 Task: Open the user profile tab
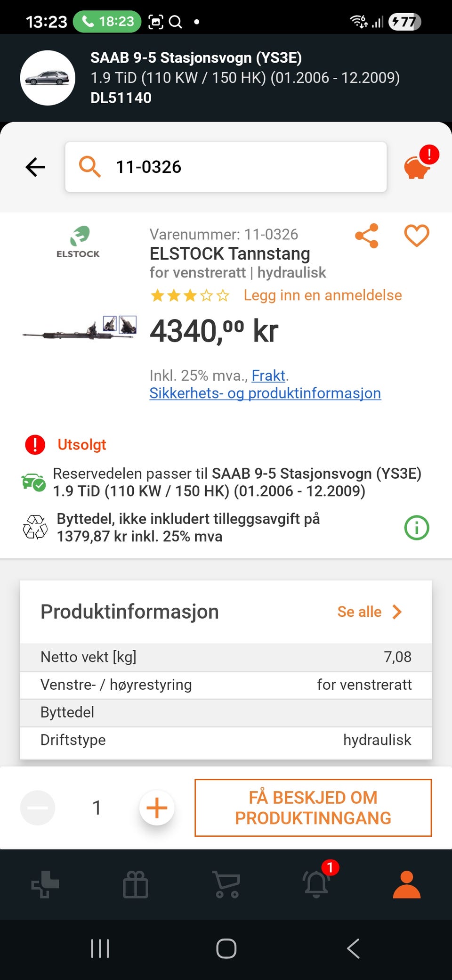pyautogui.click(x=407, y=884)
